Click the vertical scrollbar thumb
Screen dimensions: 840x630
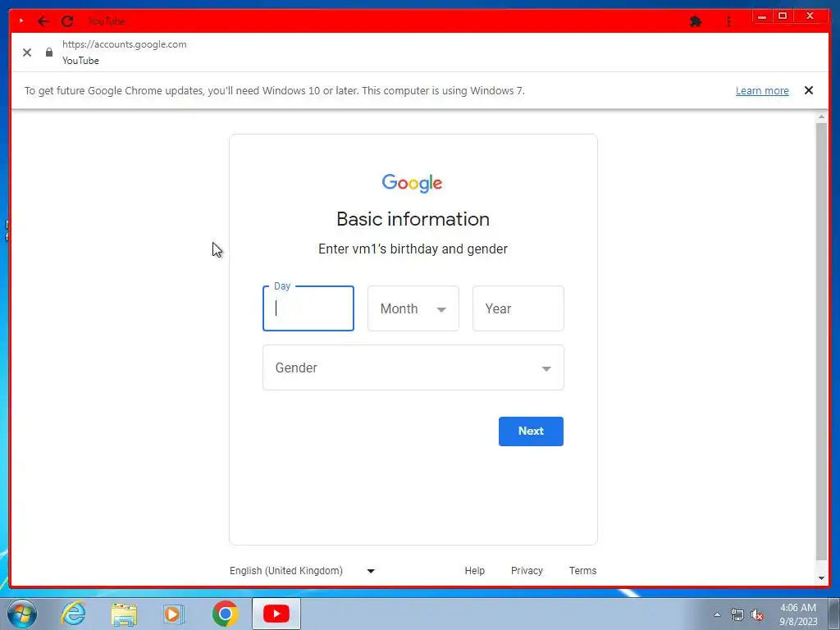pos(821,341)
